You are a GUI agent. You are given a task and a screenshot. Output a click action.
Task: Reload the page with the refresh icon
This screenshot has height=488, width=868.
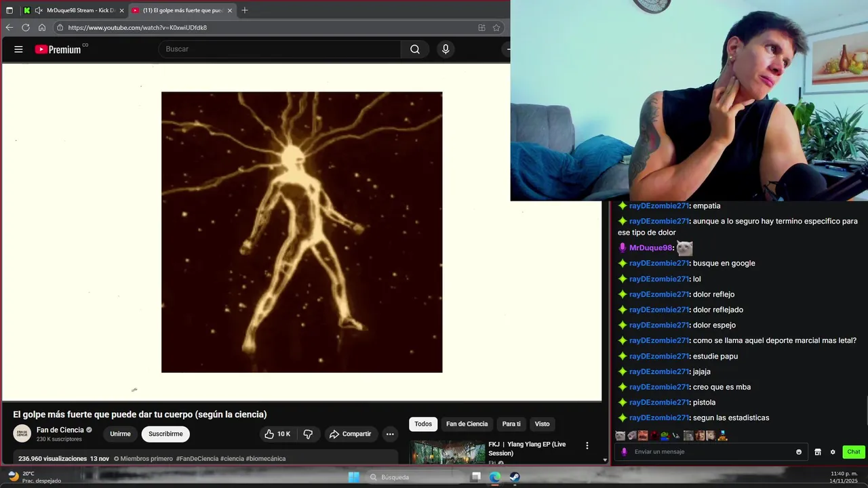[26, 28]
